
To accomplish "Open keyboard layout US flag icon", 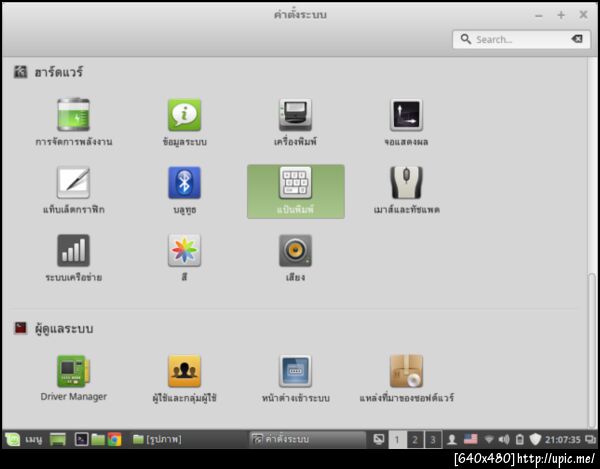I will 471,439.
